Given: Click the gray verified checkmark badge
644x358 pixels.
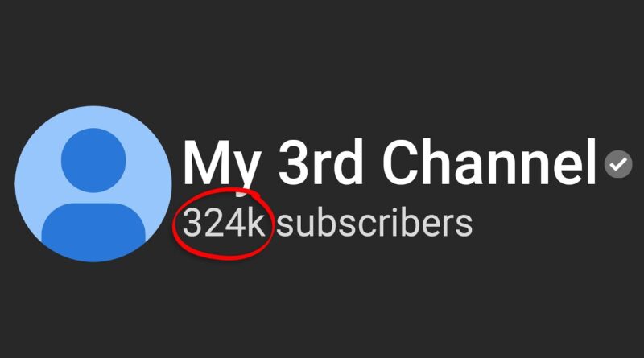Looking at the screenshot, I should tap(618, 164).
